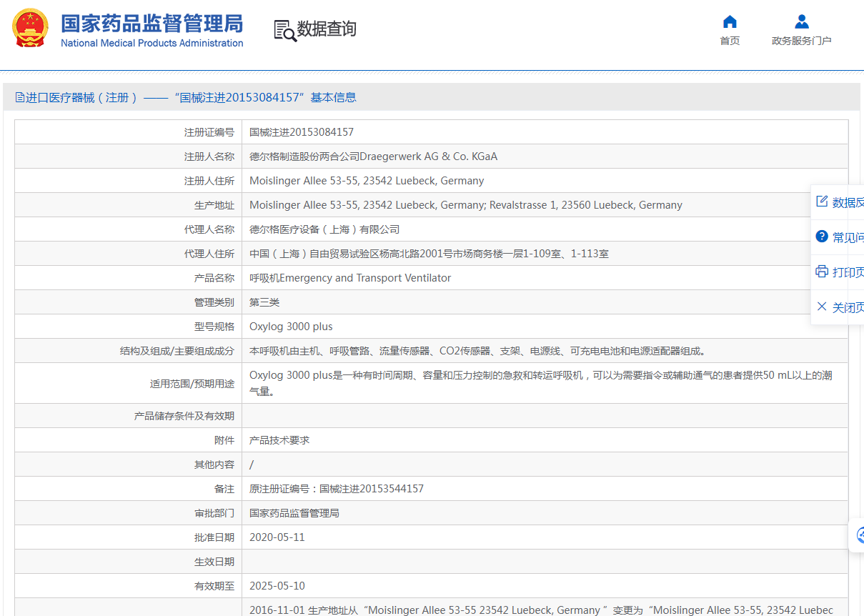Click management class value 第三类
The image size is (864, 616).
pyautogui.click(x=264, y=302)
